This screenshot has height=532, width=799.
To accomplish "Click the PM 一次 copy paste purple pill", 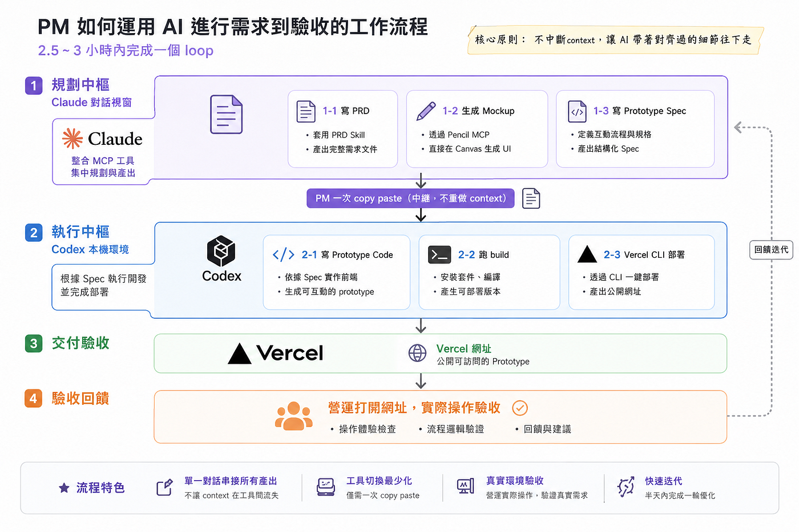I will (411, 198).
